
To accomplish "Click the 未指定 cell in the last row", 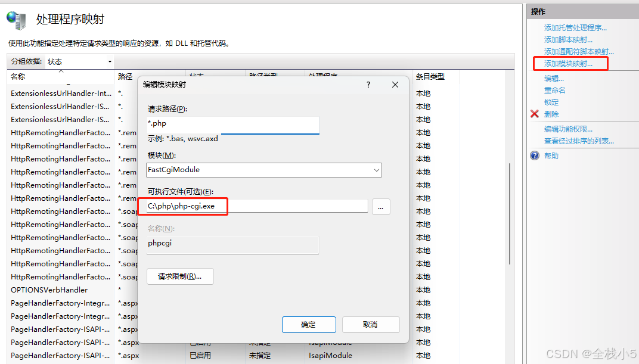I will [x=260, y=356].
